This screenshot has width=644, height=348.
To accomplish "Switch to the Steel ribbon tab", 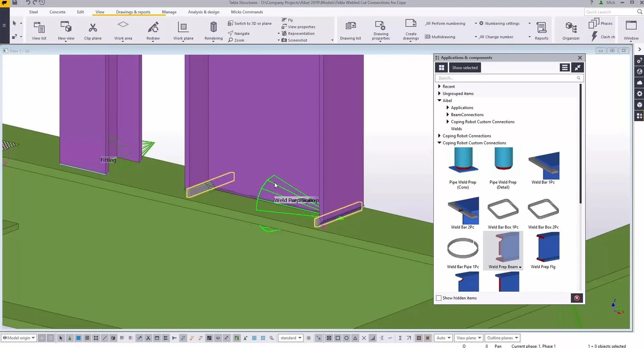I will [33, 12].
